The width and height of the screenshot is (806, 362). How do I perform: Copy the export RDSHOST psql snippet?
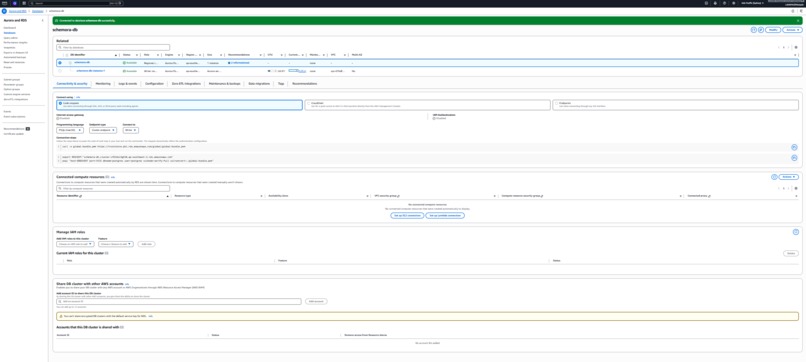pyautogui.click(x=794, y=158)
